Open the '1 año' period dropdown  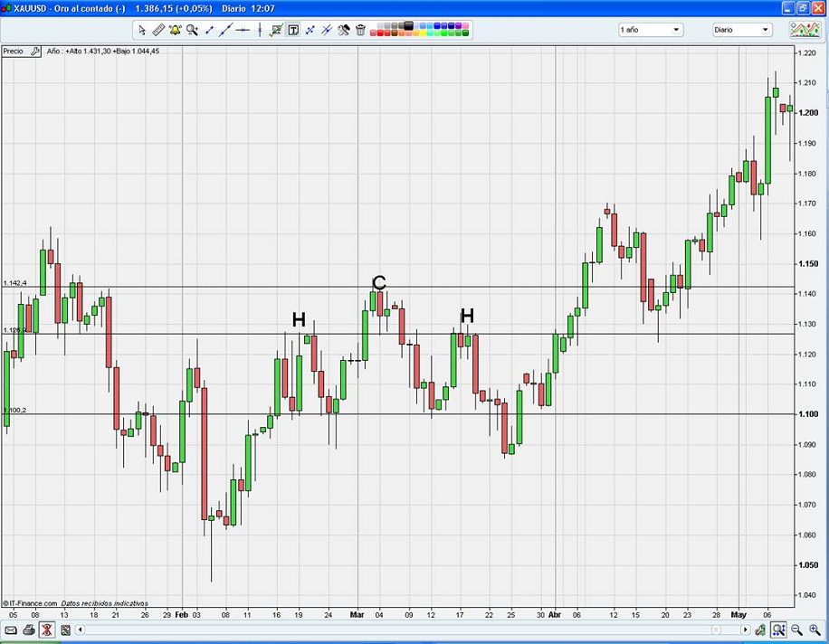pos(651,30)
